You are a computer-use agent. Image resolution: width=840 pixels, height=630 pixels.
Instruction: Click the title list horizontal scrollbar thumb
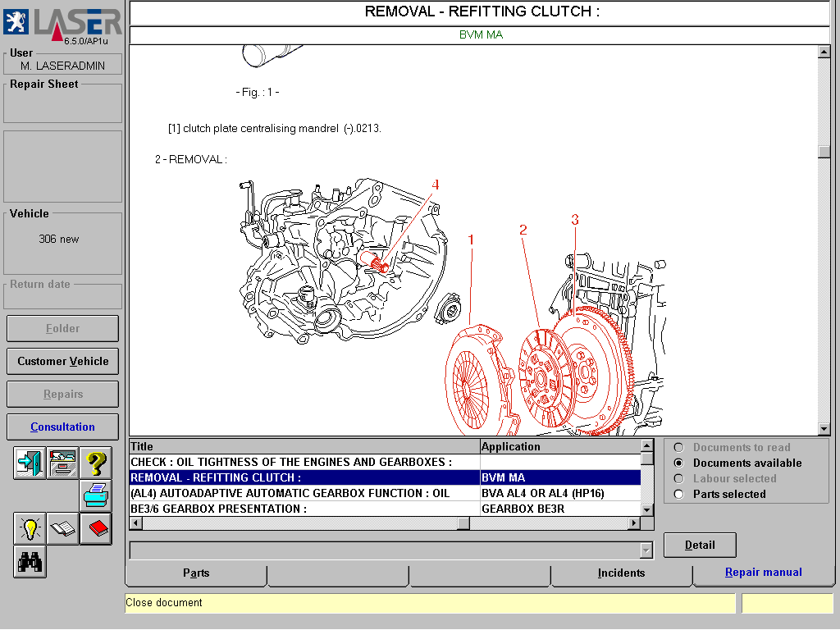point(464,523)
